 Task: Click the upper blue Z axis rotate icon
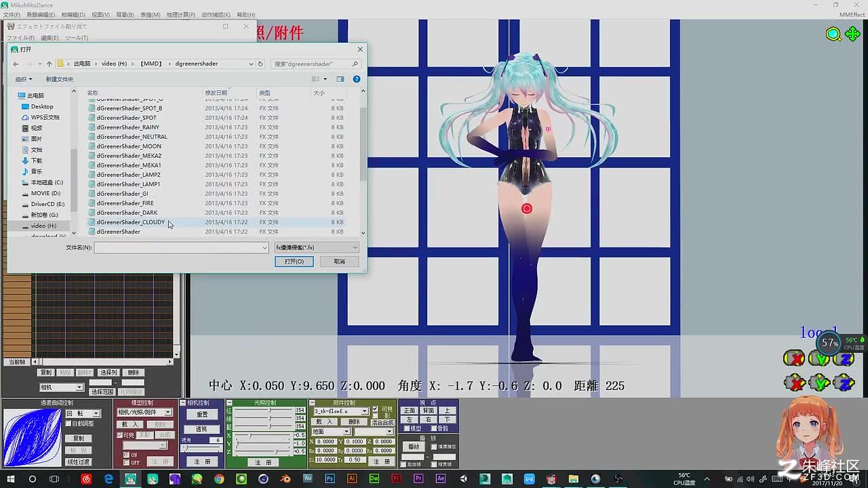tap(844, 359)
